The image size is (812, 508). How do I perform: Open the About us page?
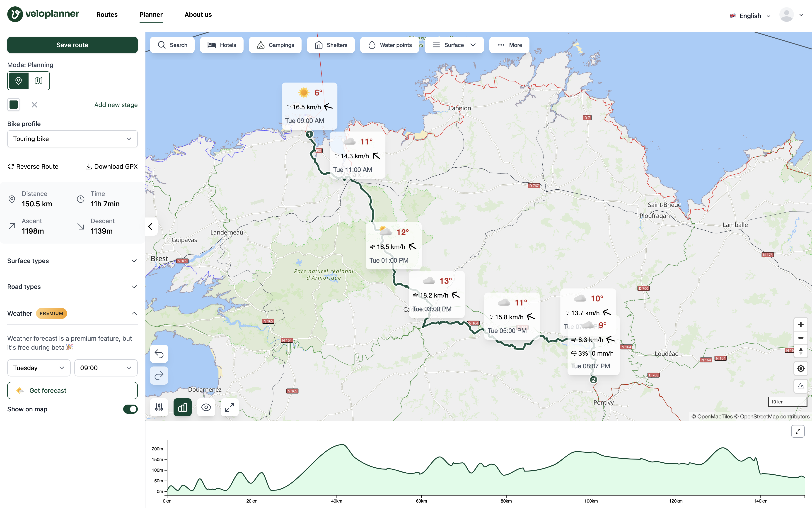[198, 15]
